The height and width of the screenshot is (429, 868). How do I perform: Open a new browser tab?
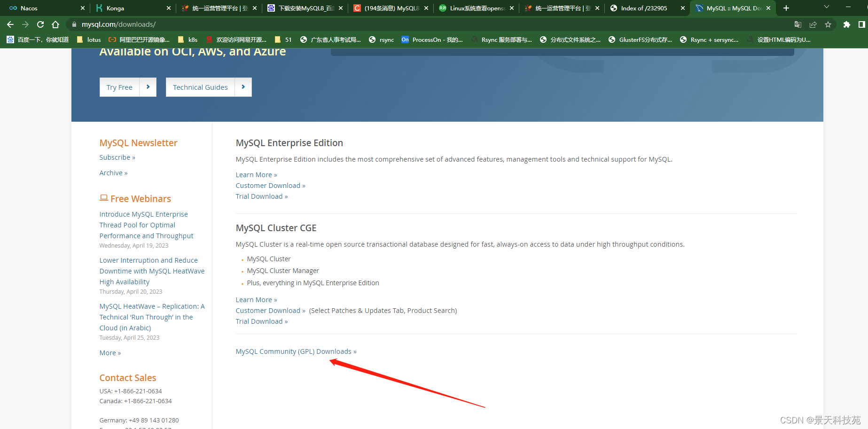click(x=786, y=8)
